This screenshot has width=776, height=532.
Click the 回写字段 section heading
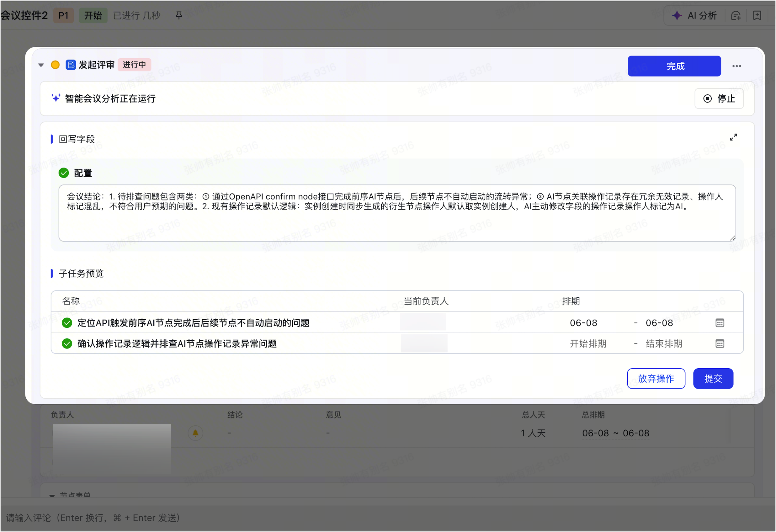point(77,139)
